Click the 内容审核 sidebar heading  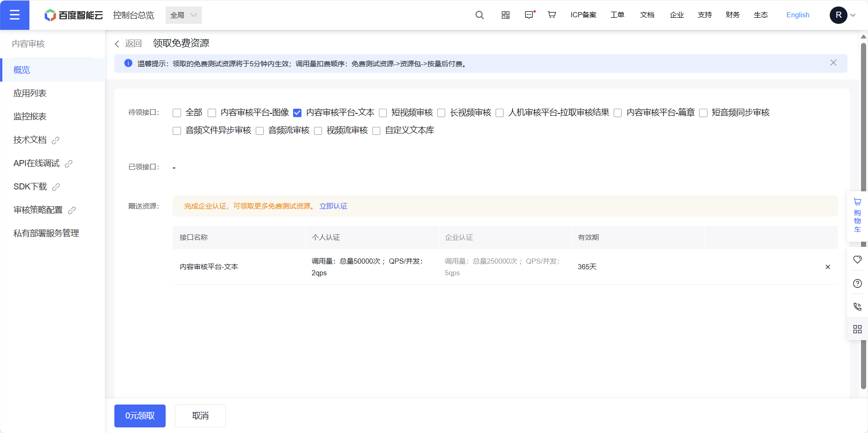coord(28,44)
